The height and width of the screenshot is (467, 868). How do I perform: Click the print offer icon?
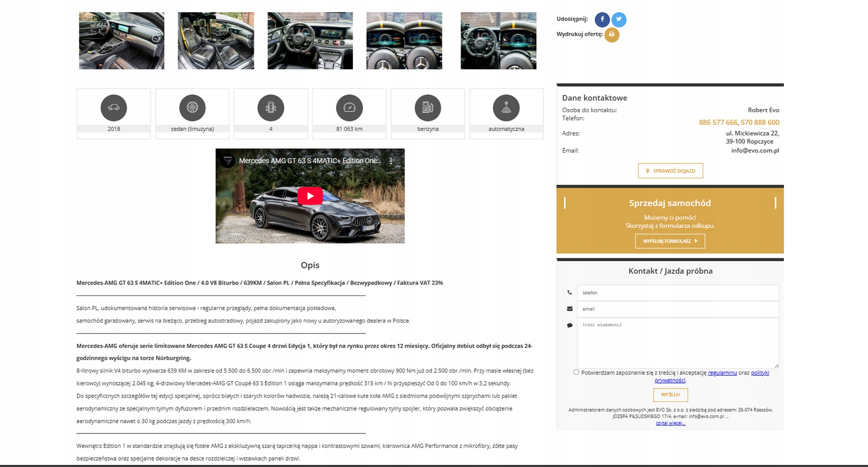pyautogui.click(x=612, y=34)
